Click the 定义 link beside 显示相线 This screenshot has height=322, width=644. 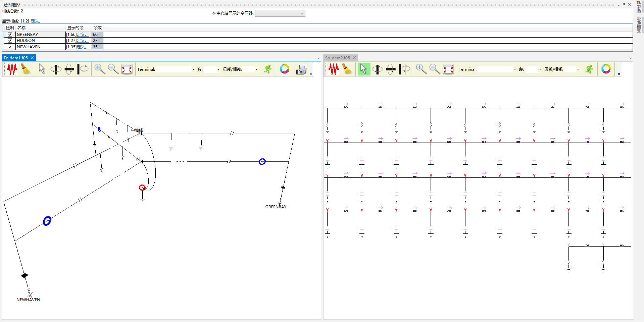click(x=36, y=21)
